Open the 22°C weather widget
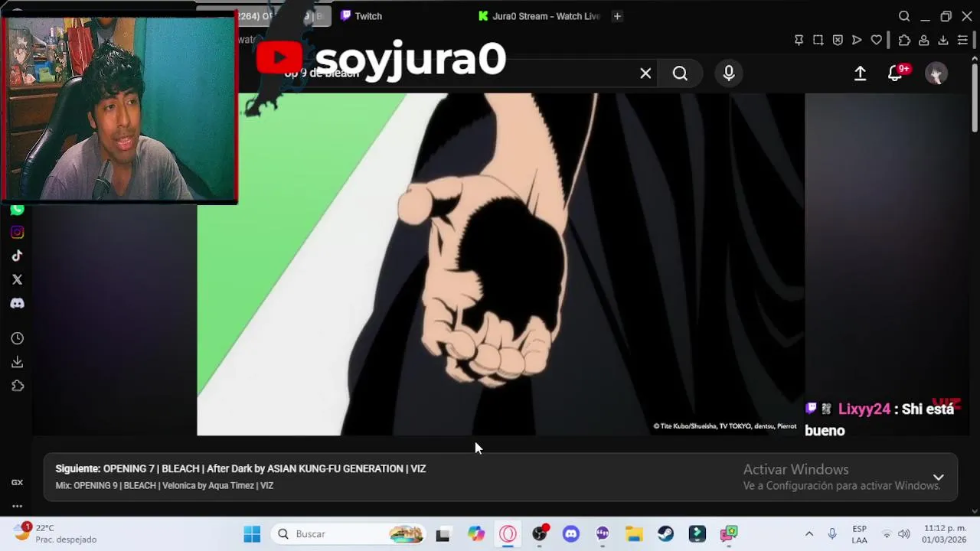 55,533
